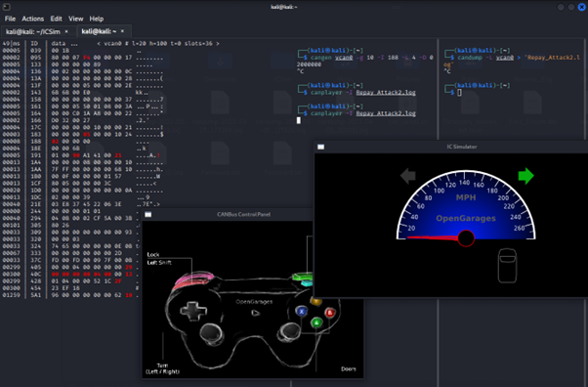Close the kali@kali: ~ tab
This screenshot has width=588, height=387.
click(122, 31)
